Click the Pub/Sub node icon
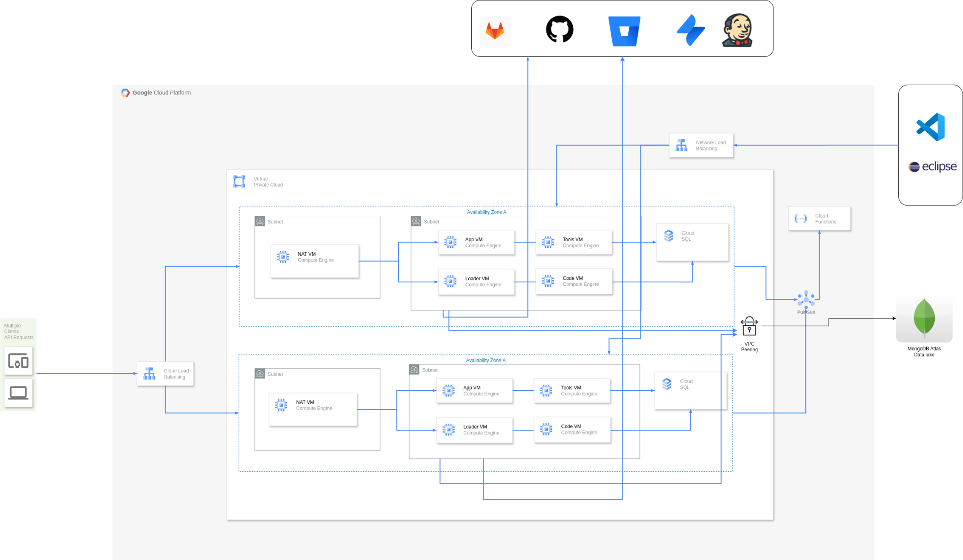Viewport: 963px width, 560px height. [x=806, y=299]
